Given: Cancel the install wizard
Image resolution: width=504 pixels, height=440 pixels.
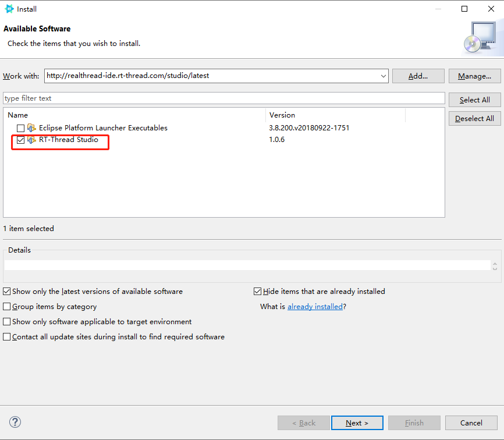Looking at the screenshot, I should [x=471, y=423].
